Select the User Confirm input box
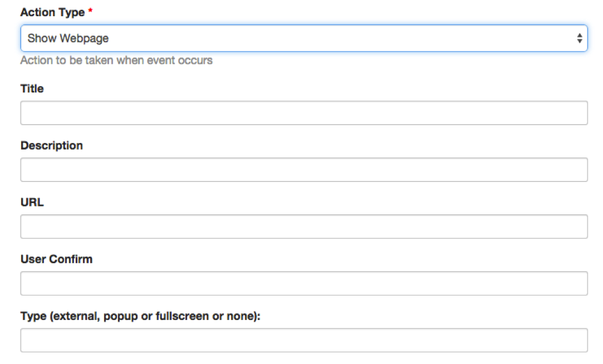 tap(303, 283)
